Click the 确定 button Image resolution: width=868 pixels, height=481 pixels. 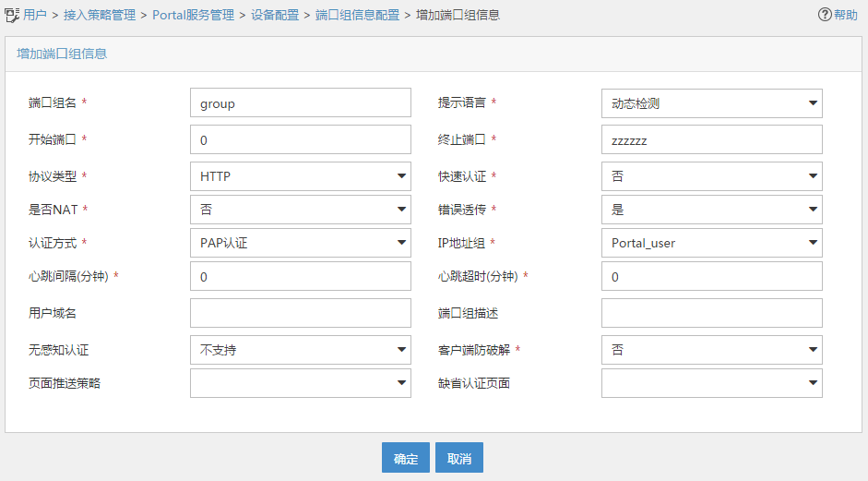click(406, 458)
